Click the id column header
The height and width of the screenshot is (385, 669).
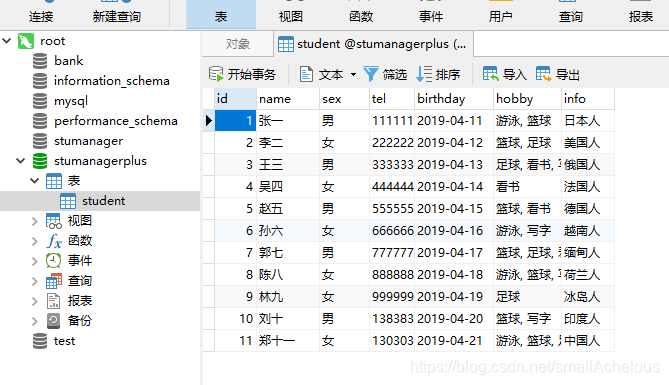236,99
